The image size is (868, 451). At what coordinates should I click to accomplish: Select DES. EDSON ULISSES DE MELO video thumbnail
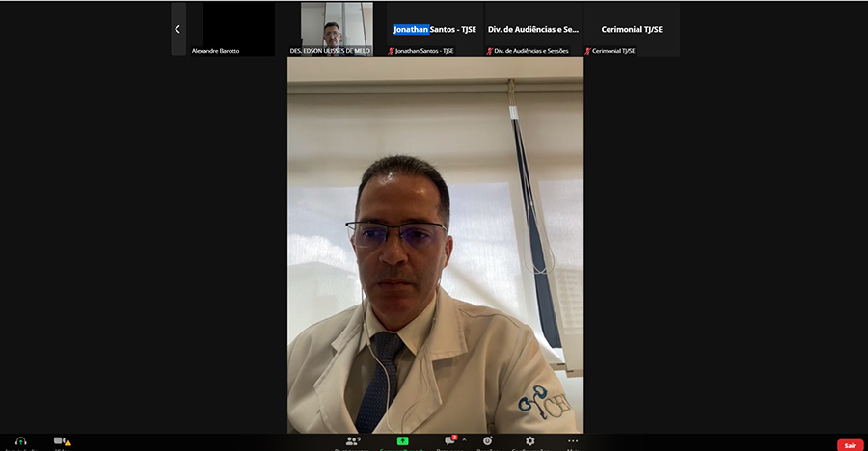[336, 27]
